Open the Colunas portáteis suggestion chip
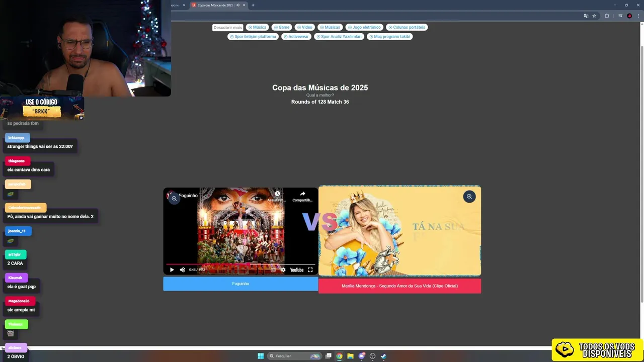 [407, 27]
